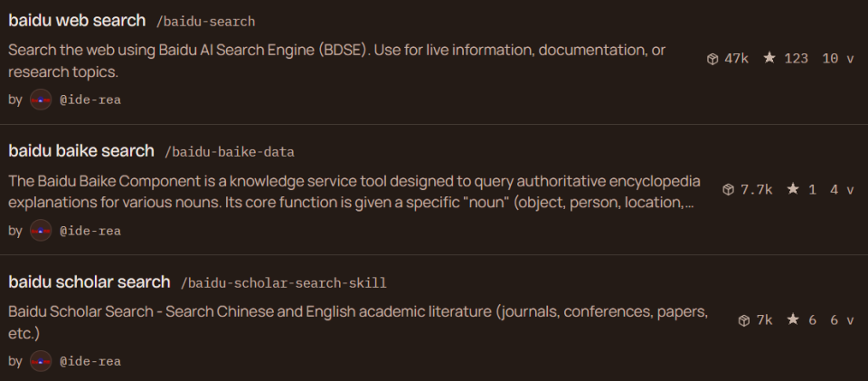The width and height of the screenshot is (868, 381).
Task: Click author avatar under baidu web search
Action: [x=41, y=100]
